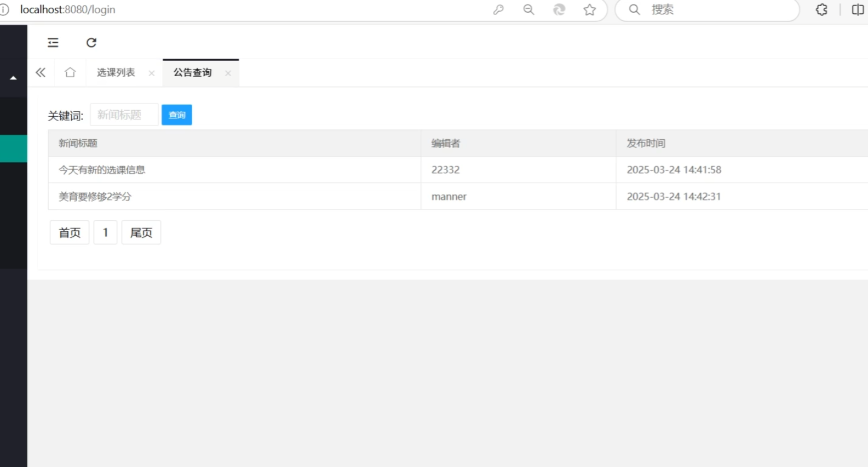Open the browser split view icon

pyautogui.click(x=858, y=10)
